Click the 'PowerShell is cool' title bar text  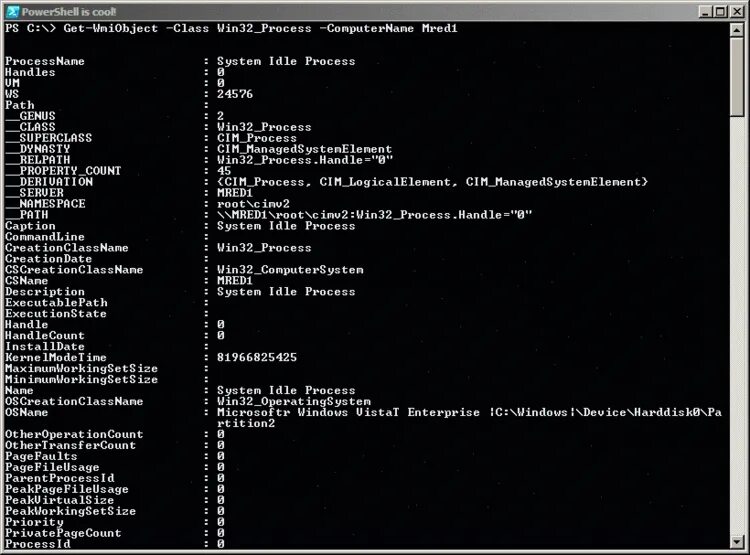click(x=69, y=11)
